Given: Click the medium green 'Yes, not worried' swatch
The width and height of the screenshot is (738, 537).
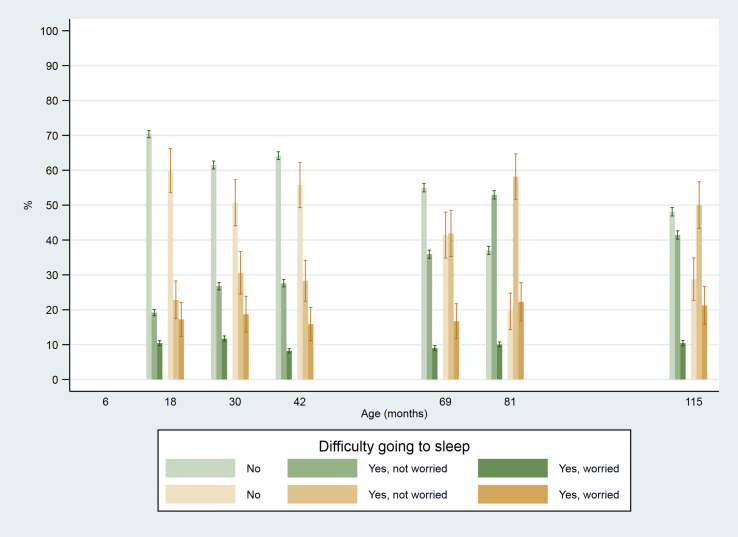Looking at the screenshot, I should [322, 468].
